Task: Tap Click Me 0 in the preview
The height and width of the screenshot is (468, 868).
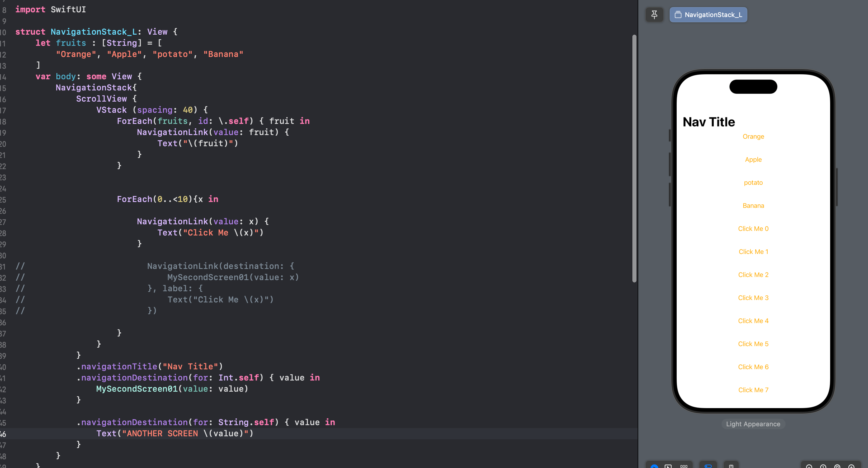Action: (x=753, y=229)
